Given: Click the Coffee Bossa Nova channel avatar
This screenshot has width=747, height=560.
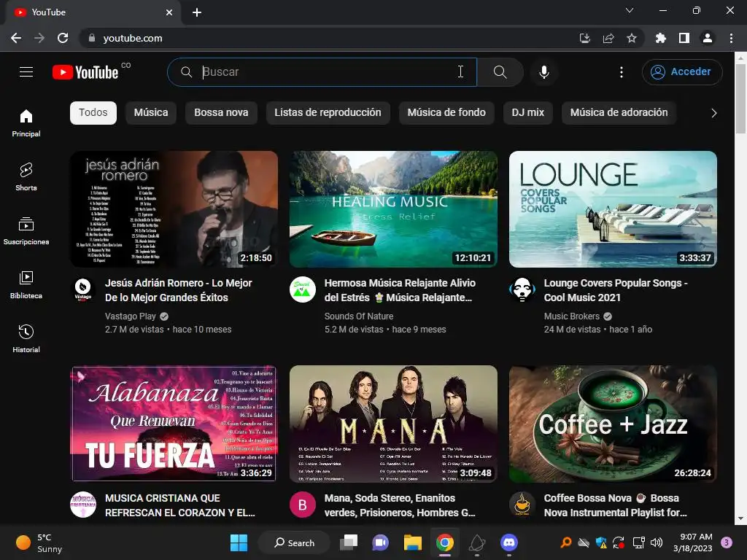Looking at the screenshot, I should tap(522, 505).
